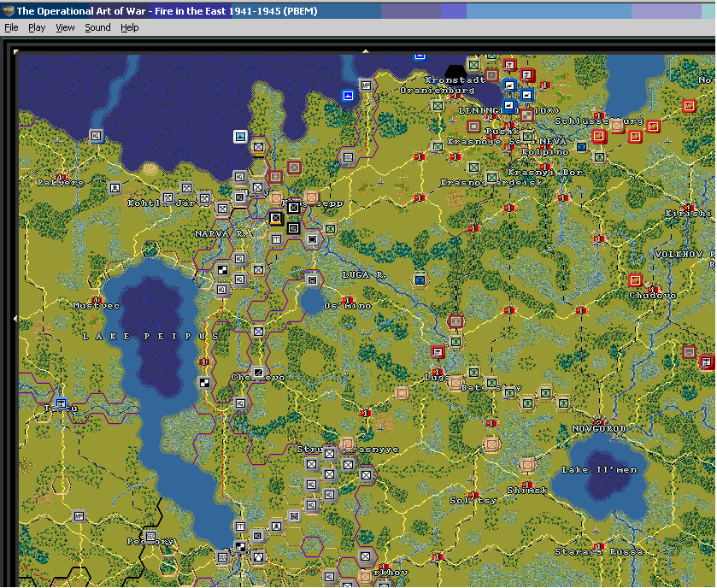Select the gray armor counter with oval symbol near Kingisepp
The width and height of the screenshot is (717, 588).
pos(312,239)
